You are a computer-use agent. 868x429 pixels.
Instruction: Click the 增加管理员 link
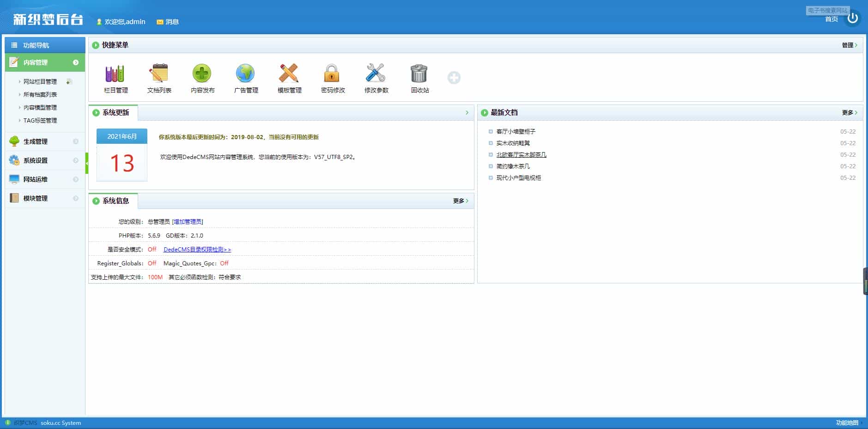point(188,222)
